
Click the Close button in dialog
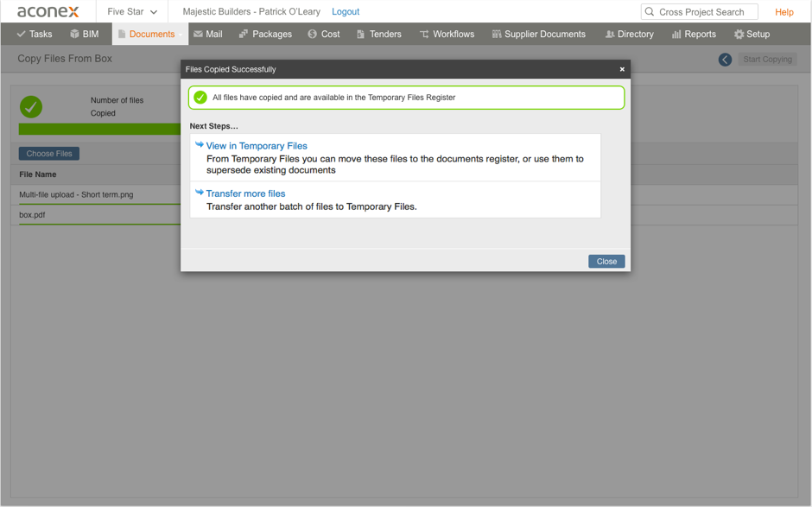606,262
